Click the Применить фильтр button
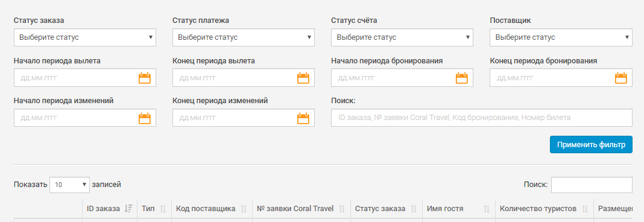Image resolution: width=644 pixels, height=222 pixels. [x=591, y=145]
